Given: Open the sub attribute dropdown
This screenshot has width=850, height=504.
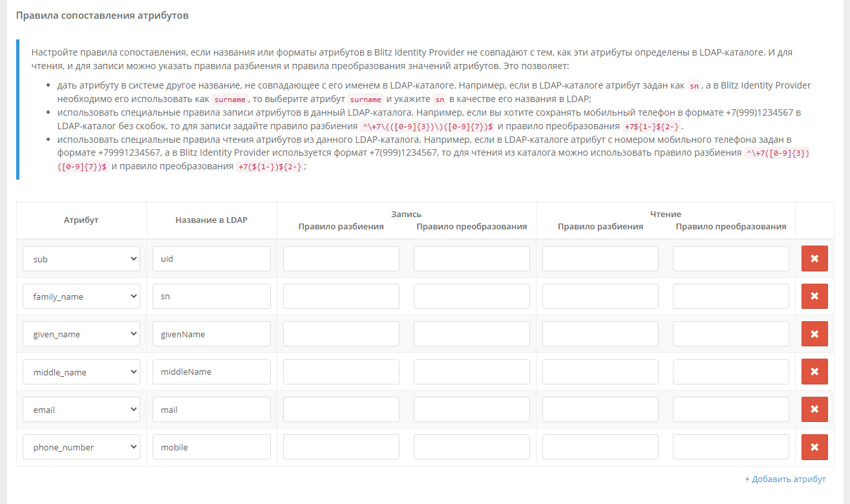Looking at the screenshot, I should point(81,258).
